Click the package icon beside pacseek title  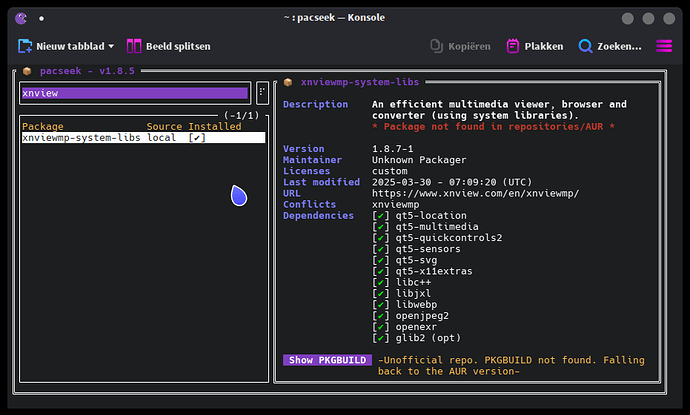coord(27,71)
